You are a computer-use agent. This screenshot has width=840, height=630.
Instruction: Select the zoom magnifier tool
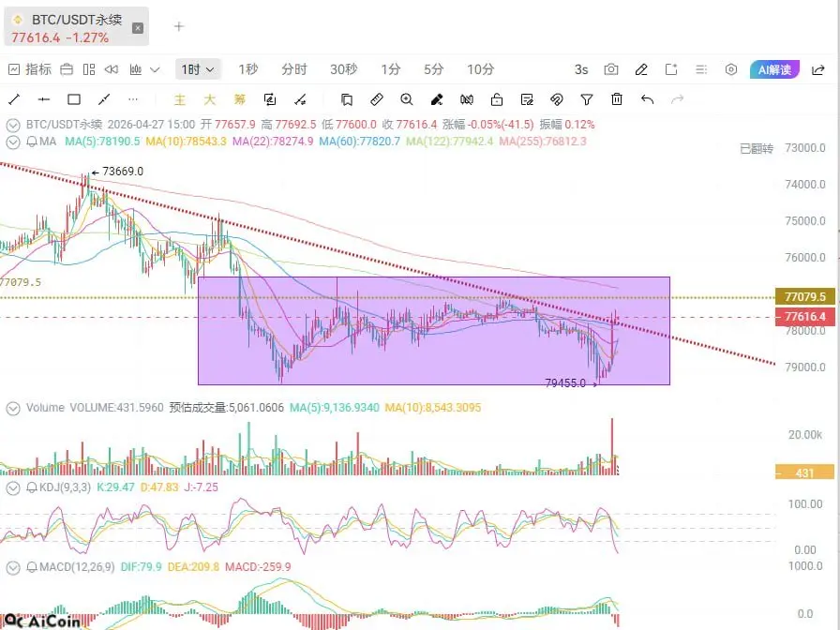tap(407, 99)
